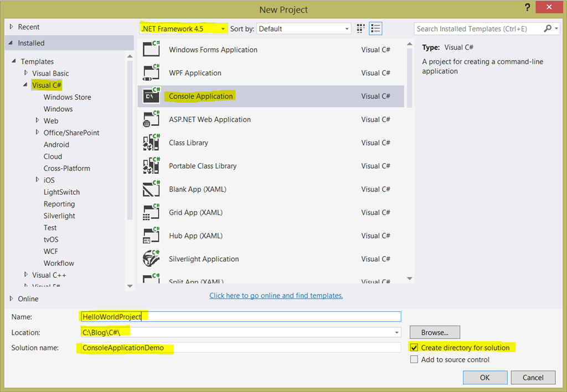Select the Console Application template icon
This screenshot has width=567, height=392.
pyautogui.click(x=151, y=96)
